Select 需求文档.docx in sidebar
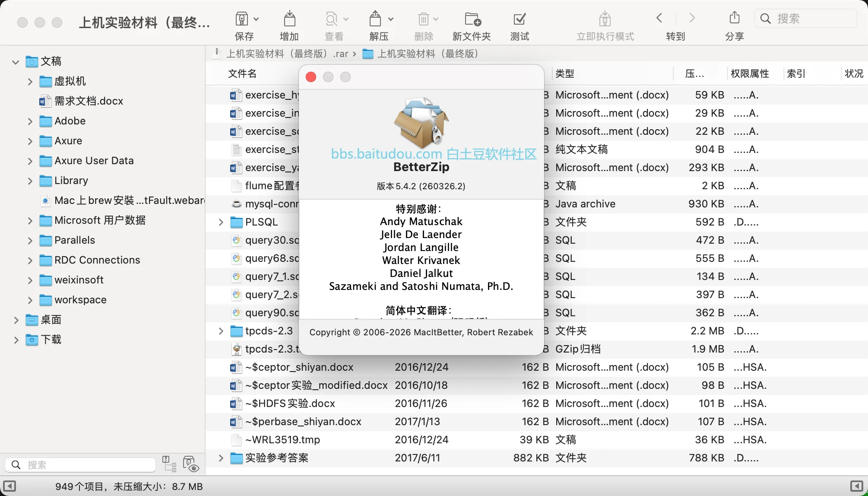 [81, 101]
